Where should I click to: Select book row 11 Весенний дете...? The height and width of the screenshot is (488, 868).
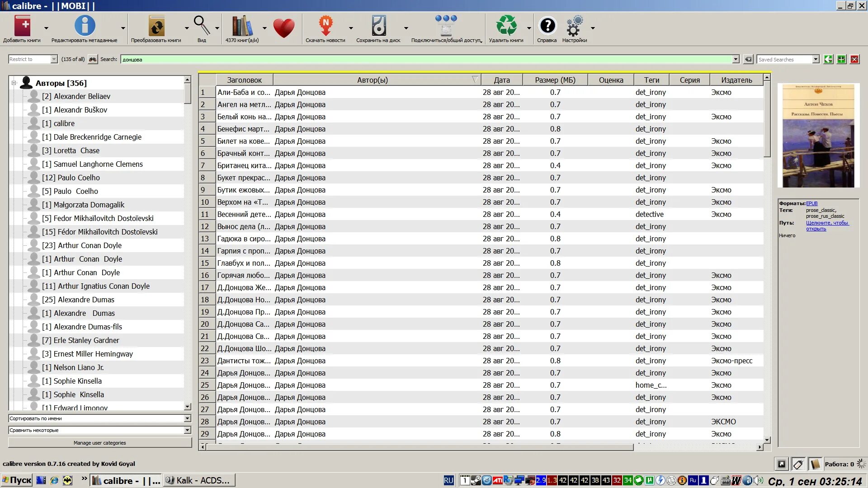481,214
